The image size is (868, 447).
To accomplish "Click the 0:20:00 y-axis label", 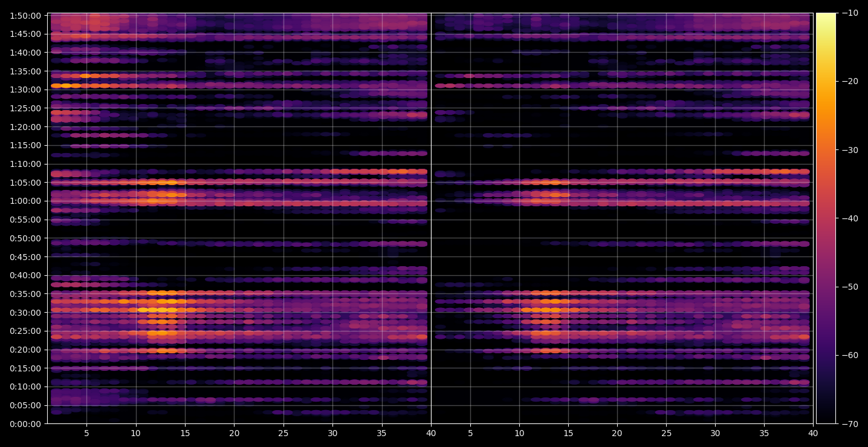I will (25, 350).
